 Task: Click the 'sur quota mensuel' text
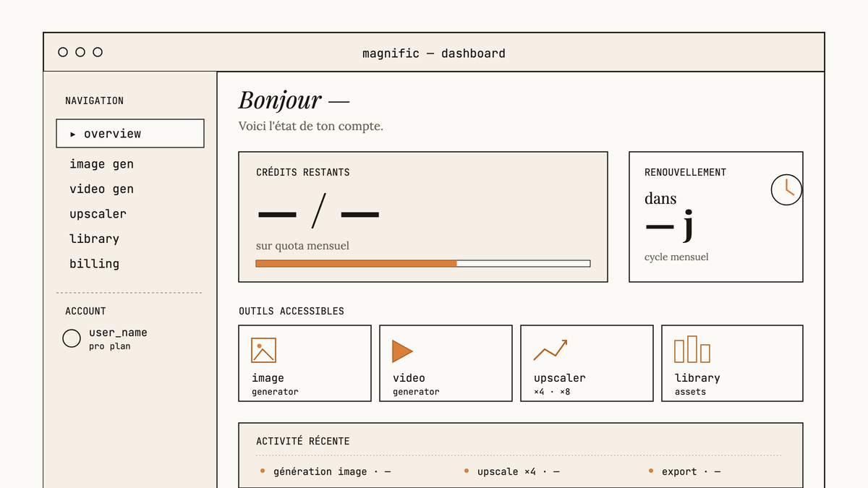coord(302,246)
